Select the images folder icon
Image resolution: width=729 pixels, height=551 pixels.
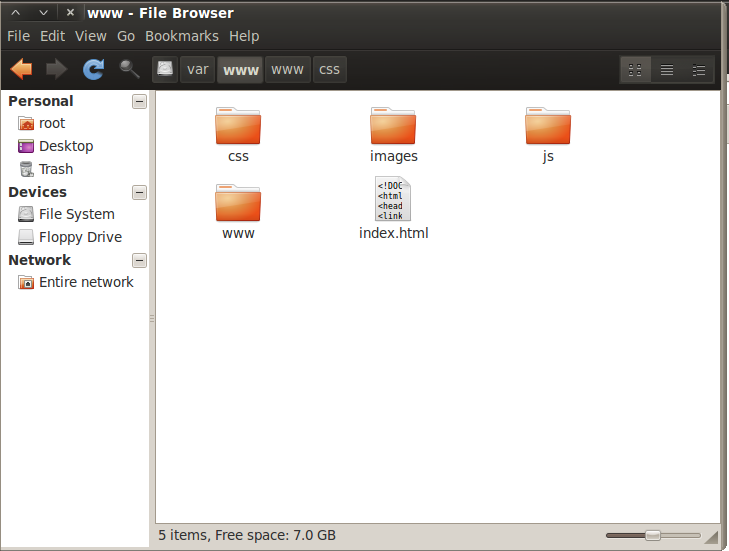pyautogui.click(x=393, y=126)
